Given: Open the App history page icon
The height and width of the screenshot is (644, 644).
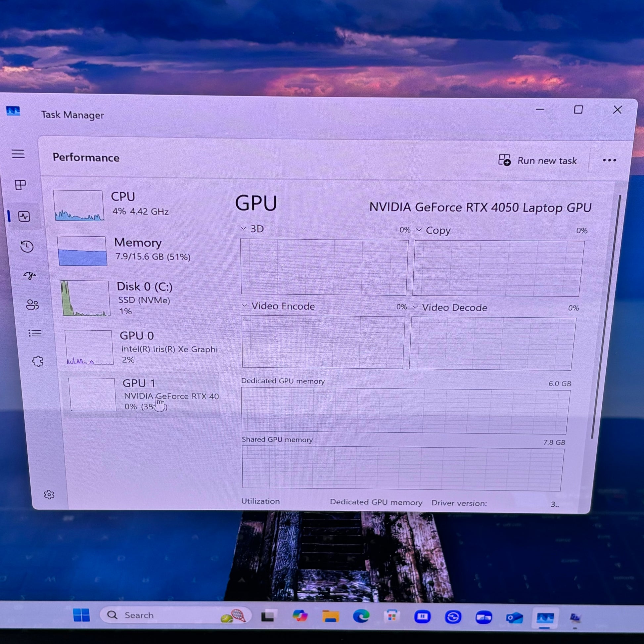Looking at the screenshot, I should (x=27, y=247).
